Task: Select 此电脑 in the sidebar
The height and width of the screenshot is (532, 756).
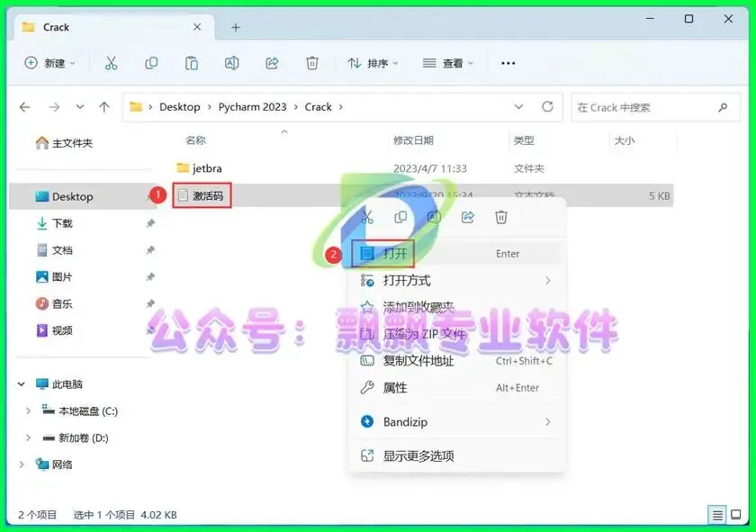Action: (59, 384)
